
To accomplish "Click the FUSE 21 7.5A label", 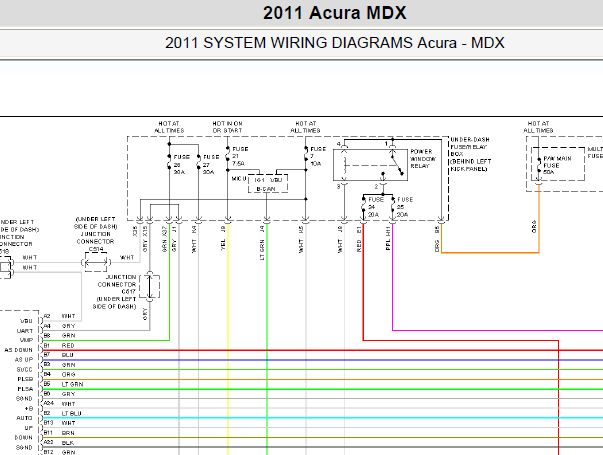I will pyautogui.click(x=240, y=156).
